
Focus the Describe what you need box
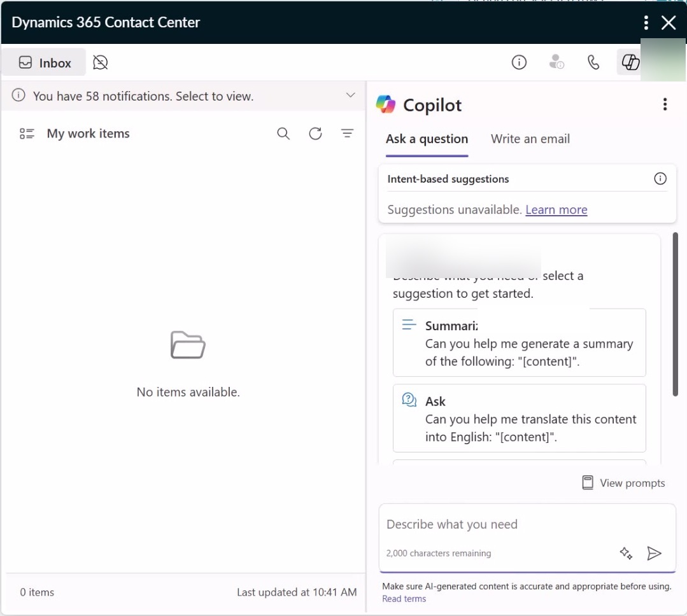pos(527,524)
